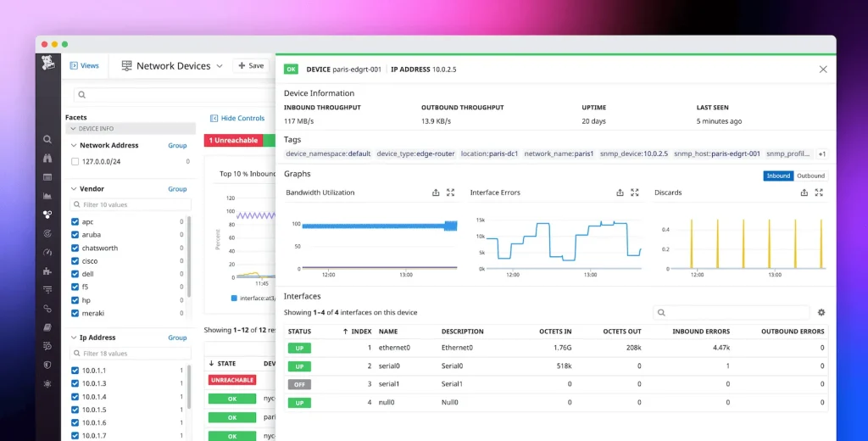Uncheck the aruba vendor checkbox
Screen dimensions: 868x441
click(x=75, y=235)
